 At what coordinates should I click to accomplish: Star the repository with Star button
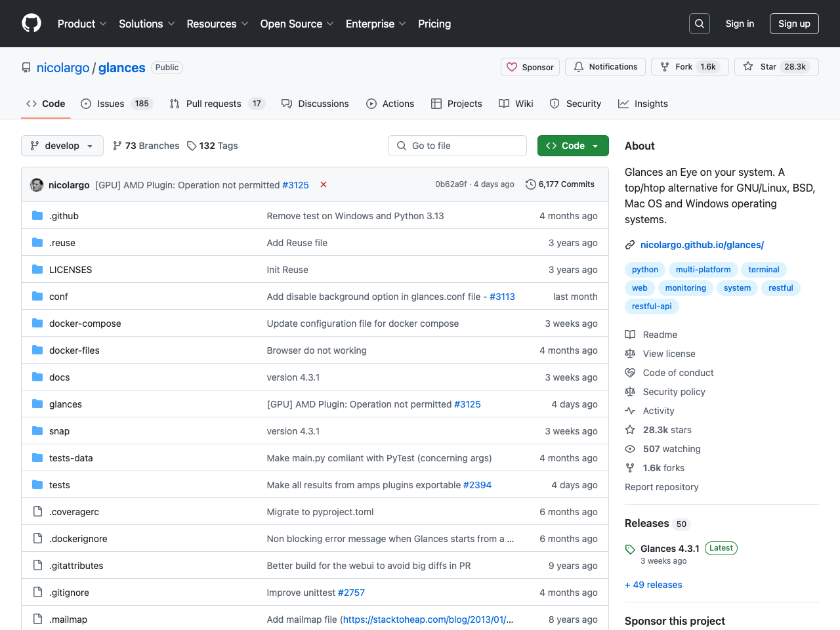[776, 67]
